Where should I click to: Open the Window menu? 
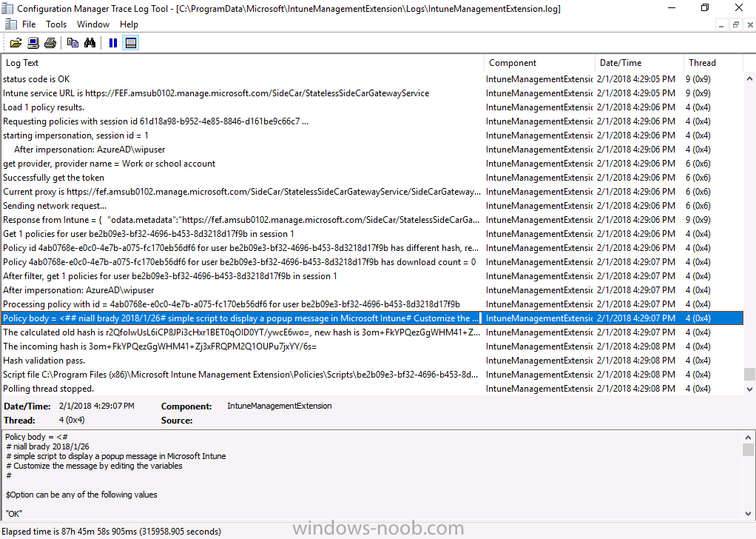click(x=93, y=24)
